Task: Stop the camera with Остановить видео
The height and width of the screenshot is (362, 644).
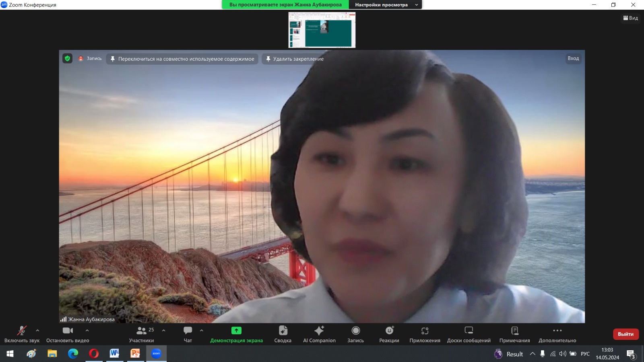Action: click(68, 334)
